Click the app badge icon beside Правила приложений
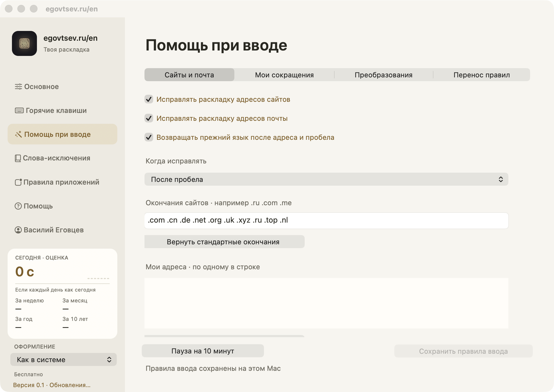This screenshot has width=554, height=392. pos(18,182)
